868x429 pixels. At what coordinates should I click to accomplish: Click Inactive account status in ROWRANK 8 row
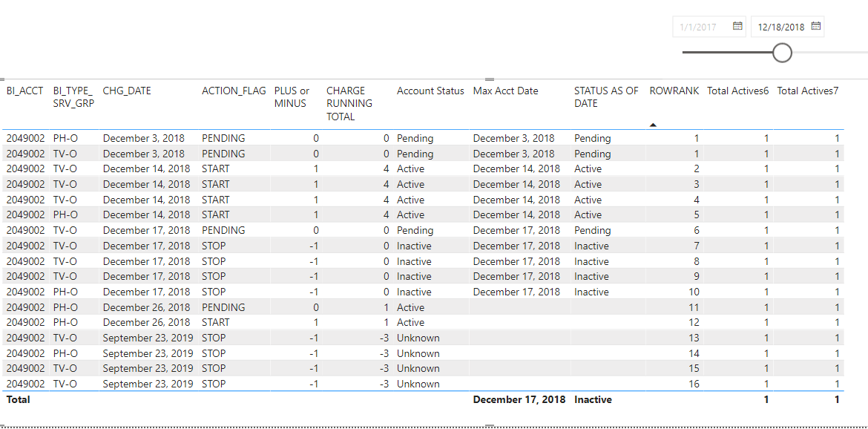[414, 261]
